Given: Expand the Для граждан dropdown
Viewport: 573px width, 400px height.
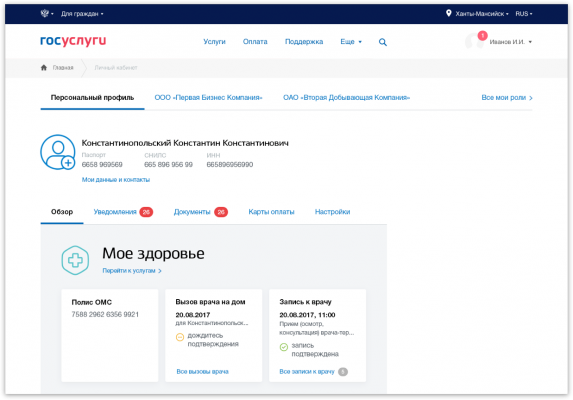Looking at the screenshot, I should [x=82, y=14].
